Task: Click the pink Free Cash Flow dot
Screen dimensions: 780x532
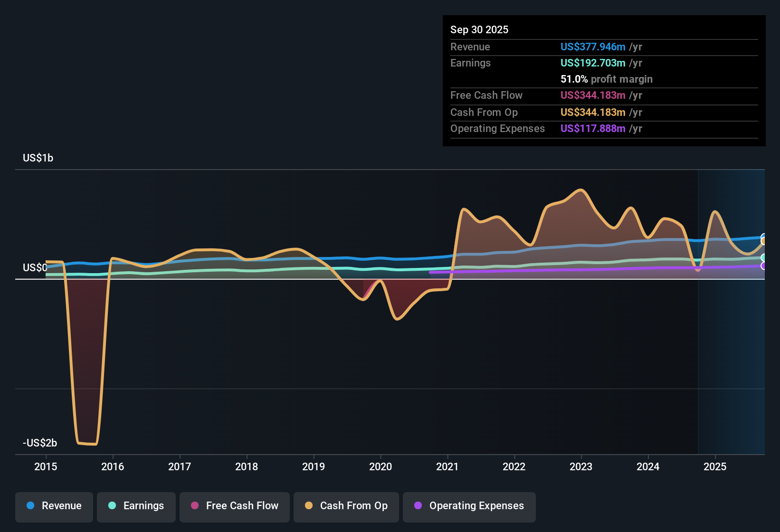Action: coord(195,505)
